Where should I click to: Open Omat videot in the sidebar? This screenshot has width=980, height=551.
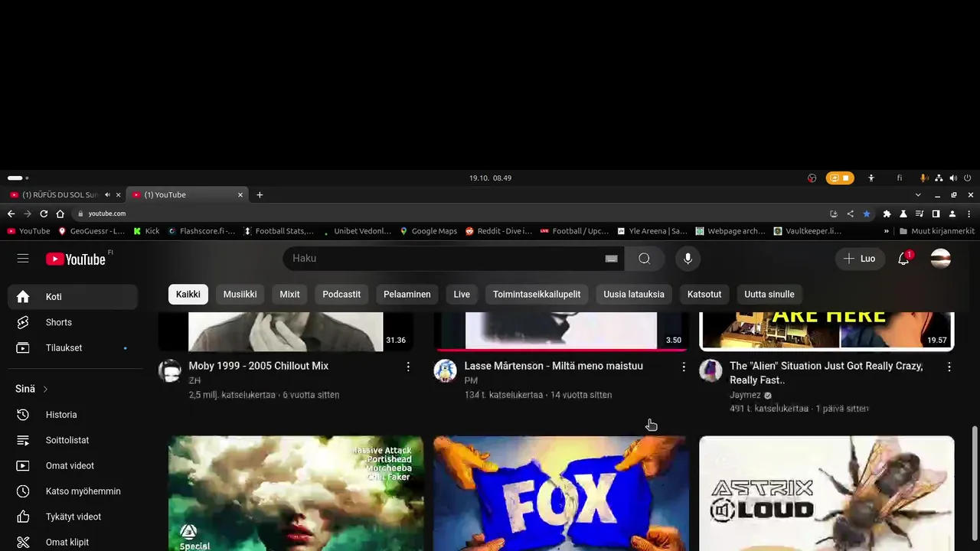coord(73,465)
